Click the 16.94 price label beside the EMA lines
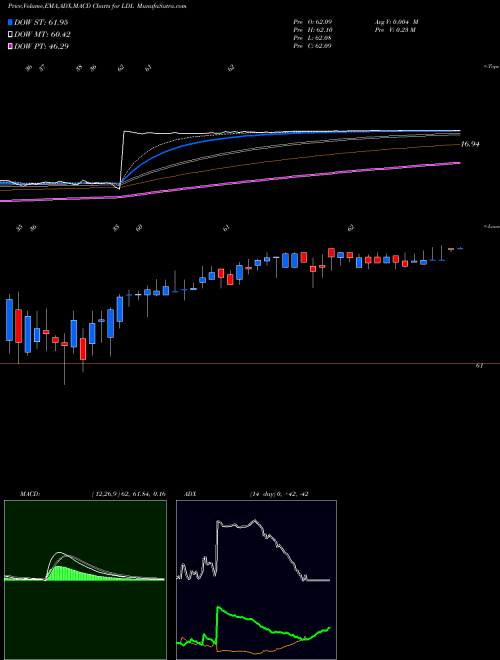Viewport: 500px width, 660px height. tap(471, 144)
